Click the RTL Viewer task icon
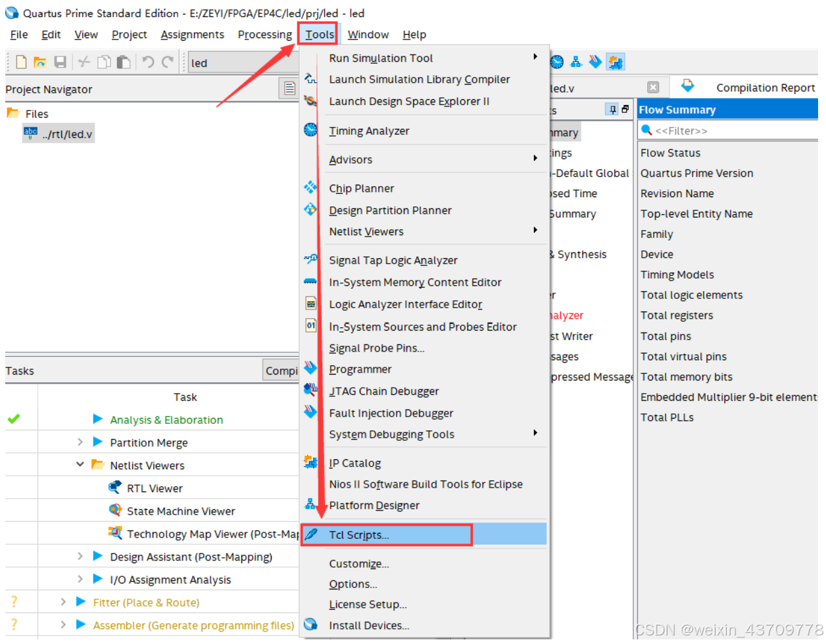Viewport: 826px width, 644px height. 115,488
